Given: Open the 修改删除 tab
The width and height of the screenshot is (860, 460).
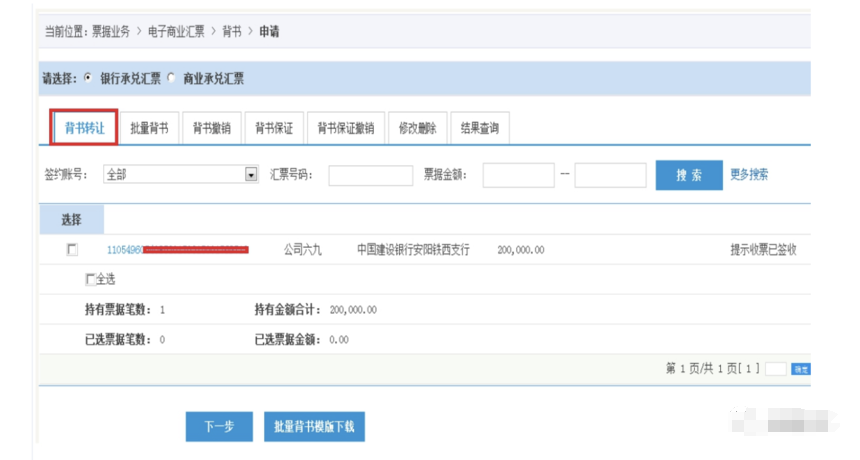Looking at the screenshot, I should 417,128.
